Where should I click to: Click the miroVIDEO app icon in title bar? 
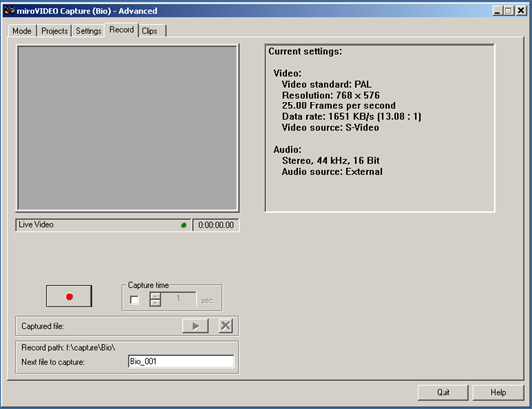click(9, 11)
